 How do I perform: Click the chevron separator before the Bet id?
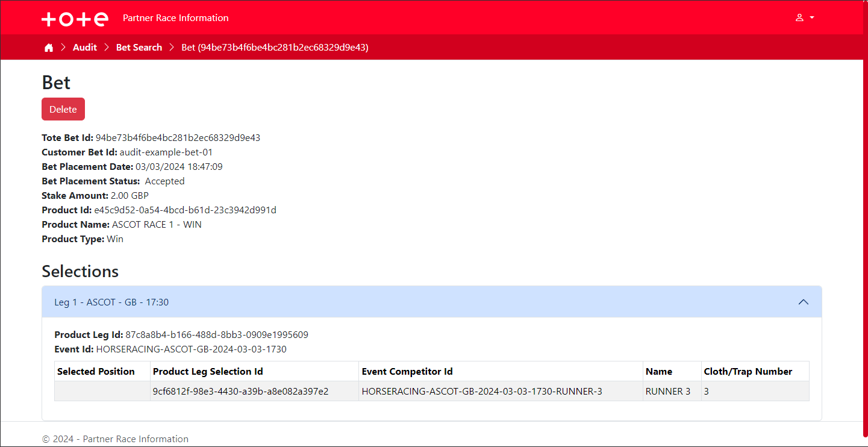171,47
